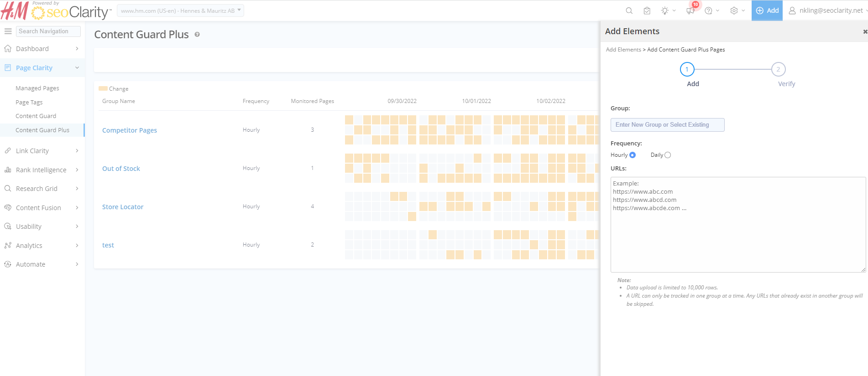Open the settings gear icon
This screenshot has height=376, width=868.
point(734,10)
